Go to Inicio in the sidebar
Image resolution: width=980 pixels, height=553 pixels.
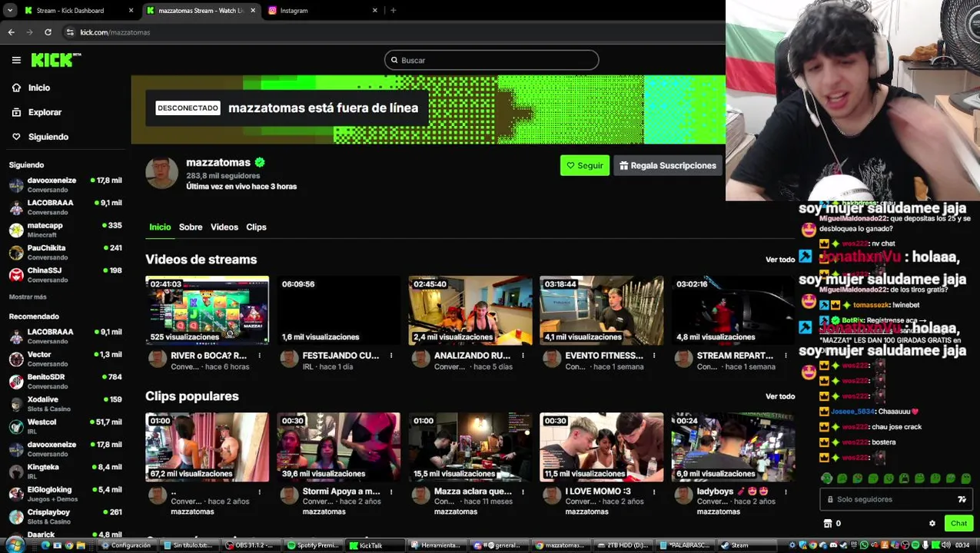(x=39, y=88)
